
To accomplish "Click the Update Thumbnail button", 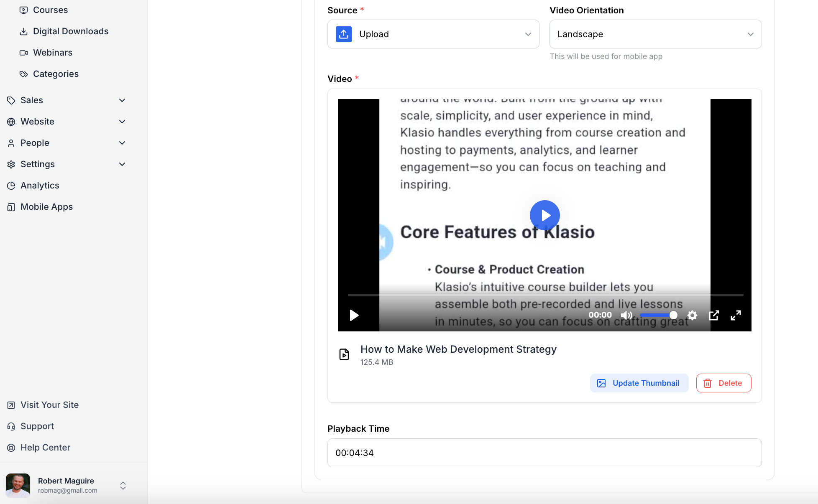I will tap(639, 383).
